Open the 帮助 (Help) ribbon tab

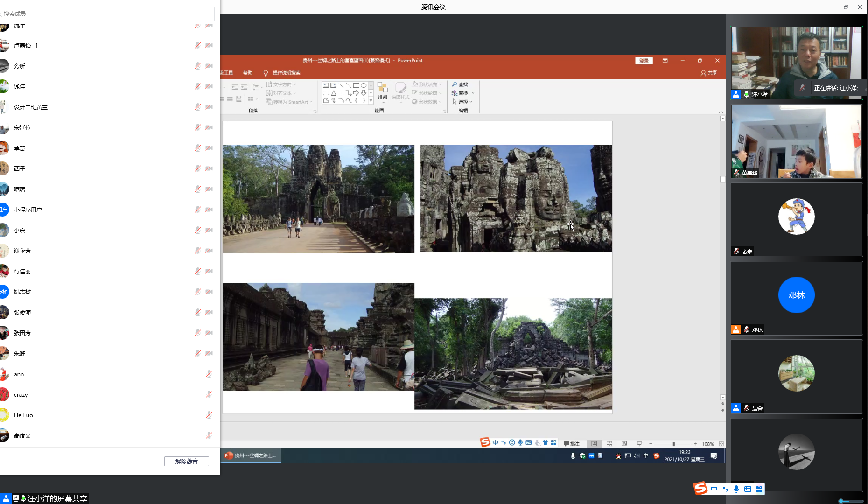click(x=247, y=73)
